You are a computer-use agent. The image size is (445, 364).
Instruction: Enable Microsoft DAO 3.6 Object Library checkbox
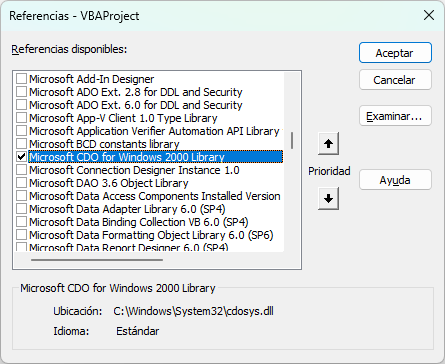22,183
